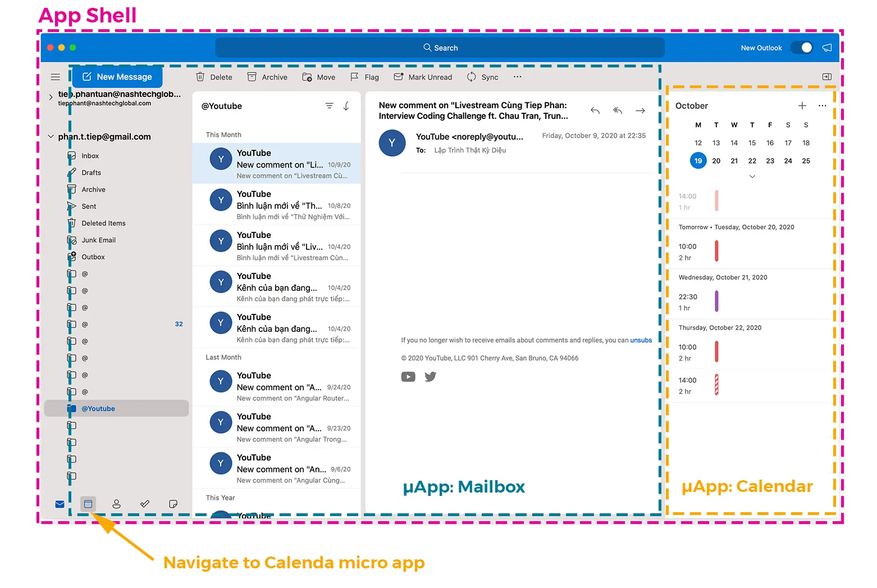Toggle the hamburger sidebar menu
Viewport: 877px width, 588px height.
(55, 77)
